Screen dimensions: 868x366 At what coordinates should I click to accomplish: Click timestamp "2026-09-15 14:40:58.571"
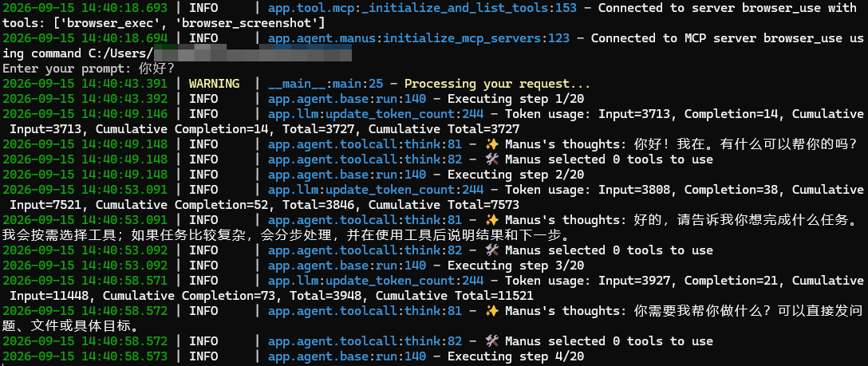click(x=85, y=281)
